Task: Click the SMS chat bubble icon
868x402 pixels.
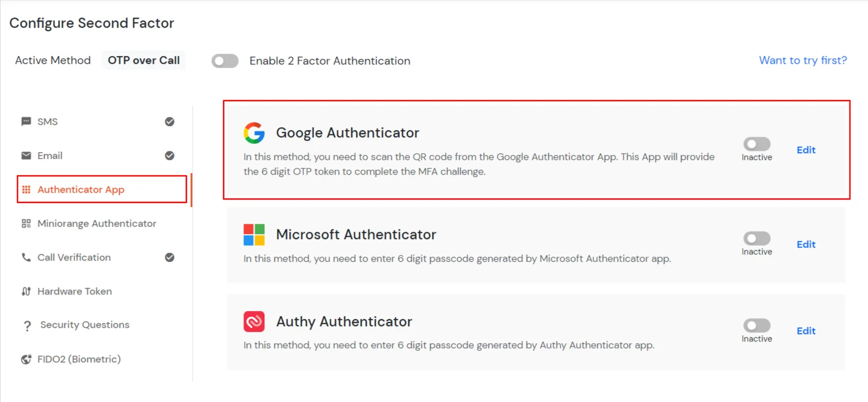Action: (26, 122)
